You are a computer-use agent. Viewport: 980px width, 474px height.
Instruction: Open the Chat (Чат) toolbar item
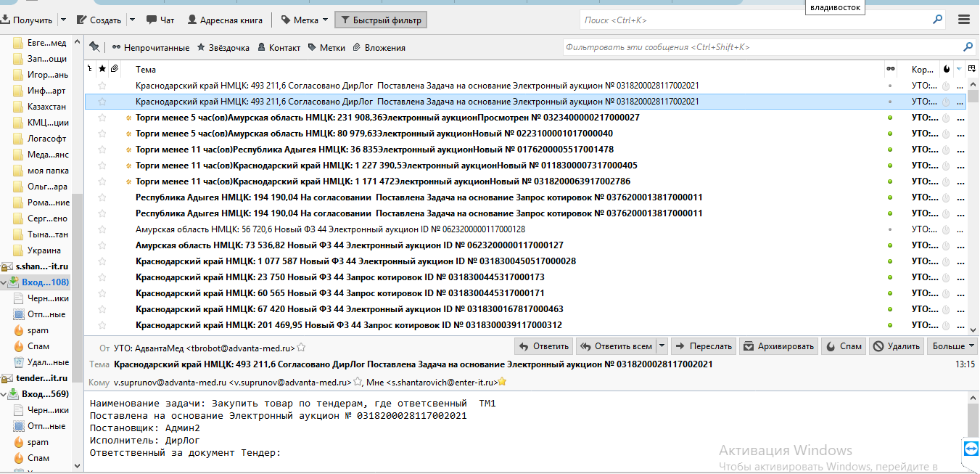[160, 20]
